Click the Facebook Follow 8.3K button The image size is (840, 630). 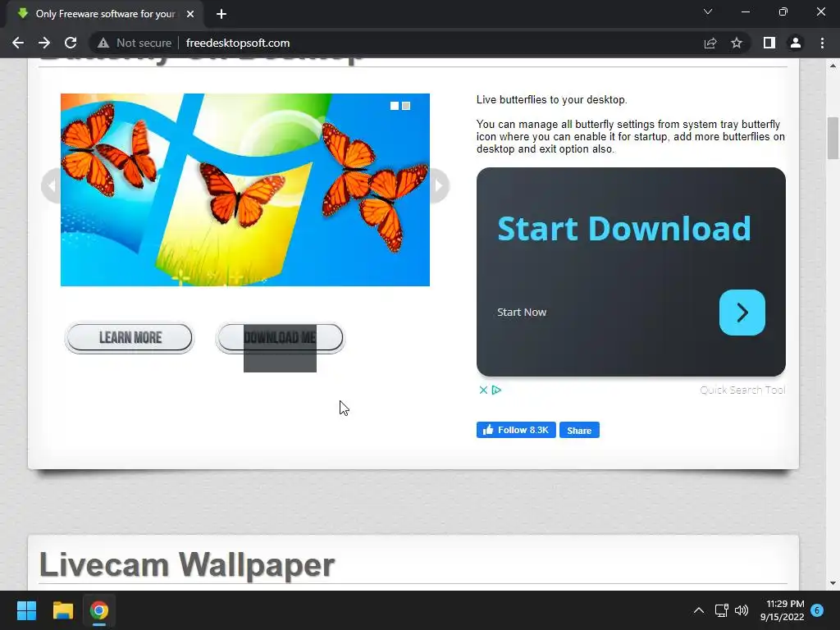pyautogui.click(x=516, y=430)
